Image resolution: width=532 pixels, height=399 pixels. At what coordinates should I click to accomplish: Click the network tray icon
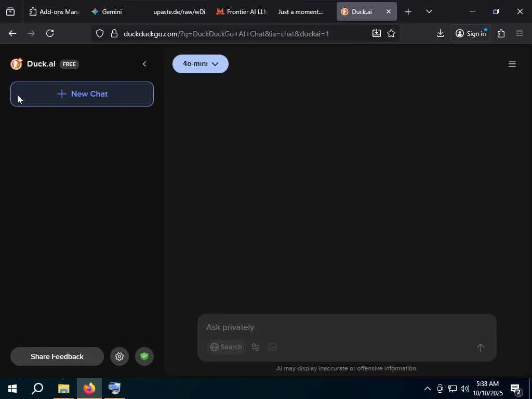(x=453, y=389)
